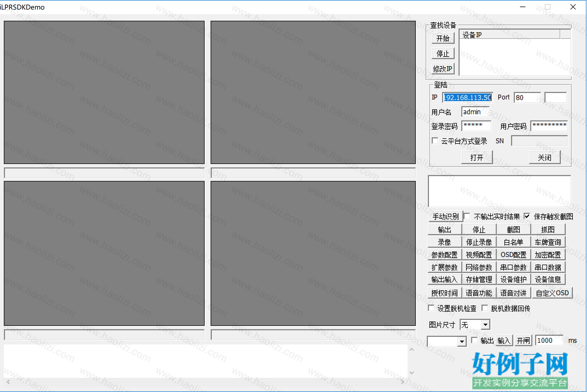Viewport: 587px width, 392px height.
Task: Click the SN input field
Action: 539,141
